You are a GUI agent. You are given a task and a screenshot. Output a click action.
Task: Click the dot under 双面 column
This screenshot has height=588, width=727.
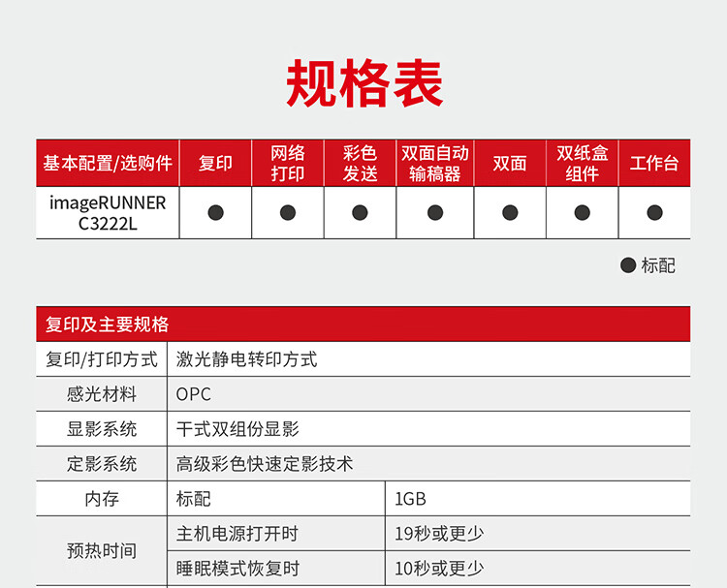(510, 213)
